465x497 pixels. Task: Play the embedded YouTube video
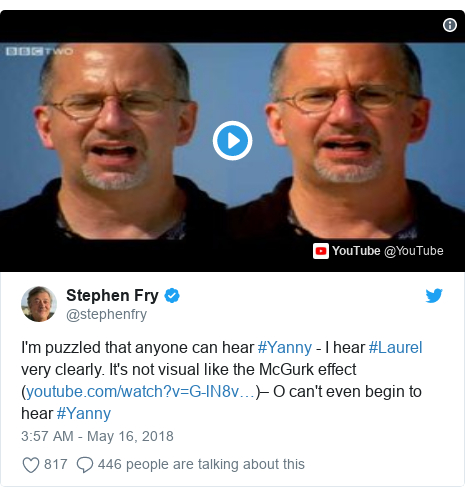[232, 140]
